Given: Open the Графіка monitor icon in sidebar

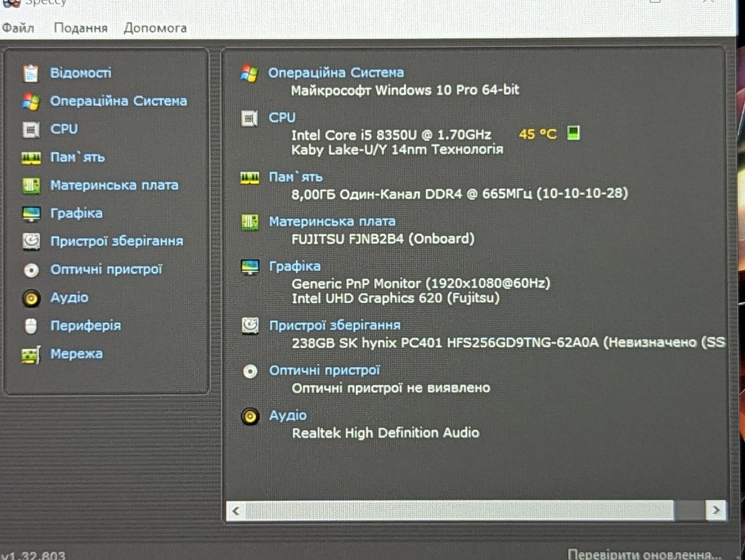Looking at the screenshot, I should [x=31, y=213].
